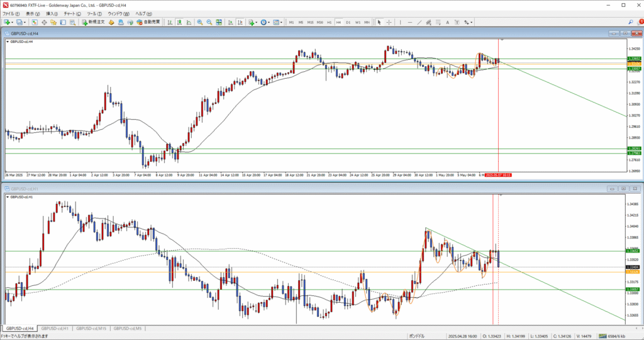Switch chart to bar chart type
Viewport: 644px width, 340px height.
click(170, 22)
